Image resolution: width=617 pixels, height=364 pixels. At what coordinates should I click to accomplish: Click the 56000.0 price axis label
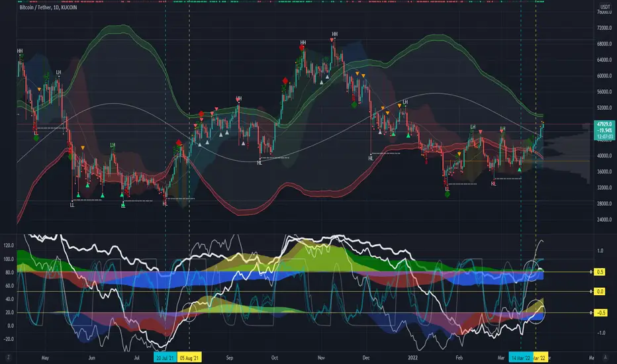tap(604, 92)
